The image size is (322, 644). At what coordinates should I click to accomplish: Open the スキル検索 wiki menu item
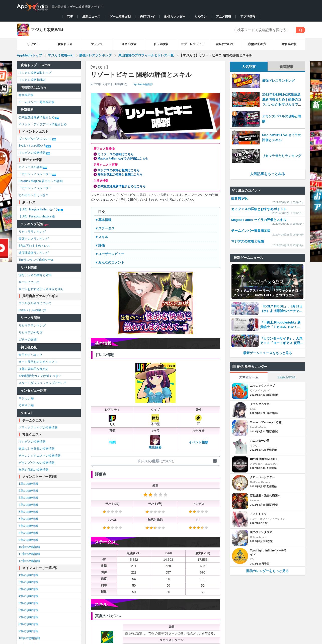pyautogui.click(x=129, y=44)
